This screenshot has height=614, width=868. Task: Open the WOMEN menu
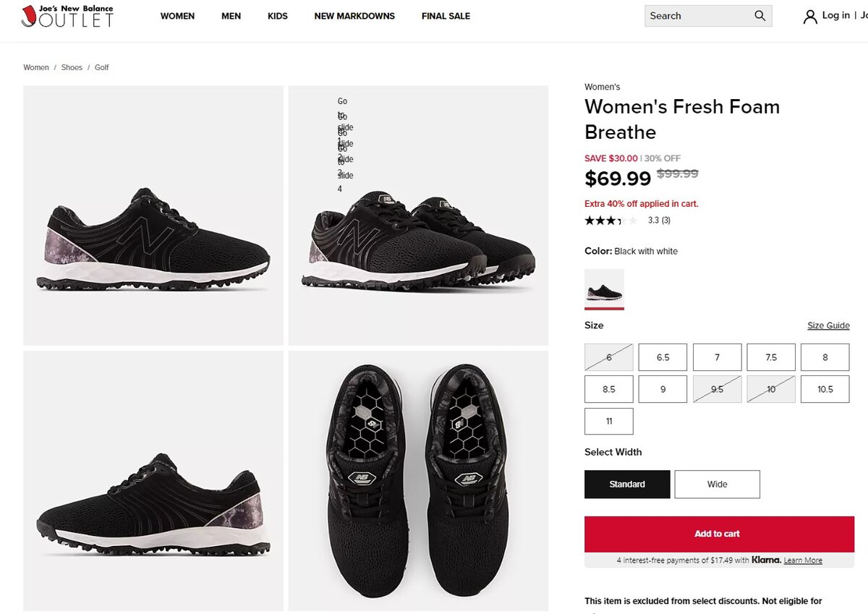click(x=177, y=16)
